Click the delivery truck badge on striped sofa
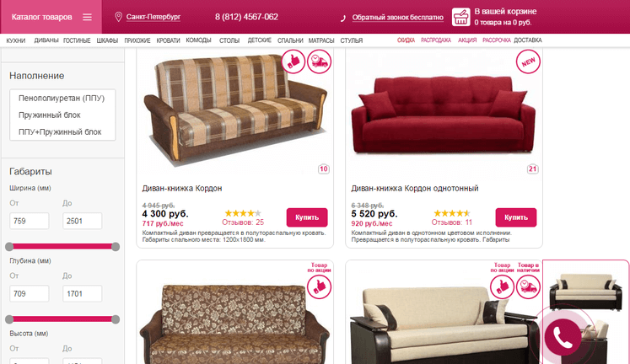 pyautogui.click(x=320, y=62)
